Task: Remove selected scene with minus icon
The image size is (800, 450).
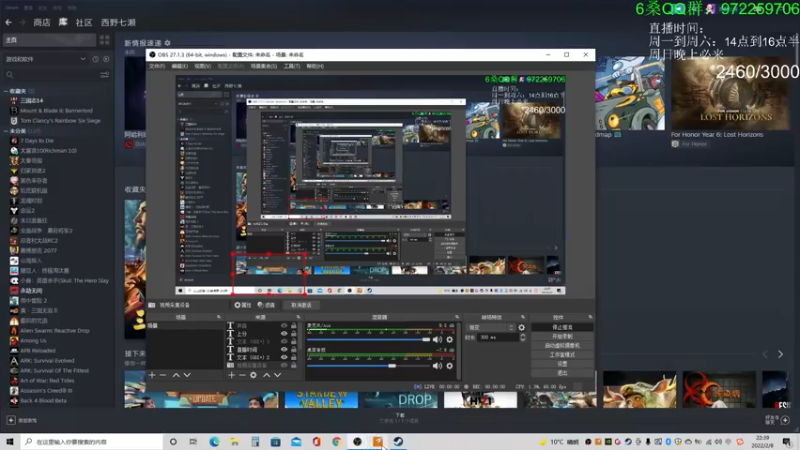Action: point(163,375)
